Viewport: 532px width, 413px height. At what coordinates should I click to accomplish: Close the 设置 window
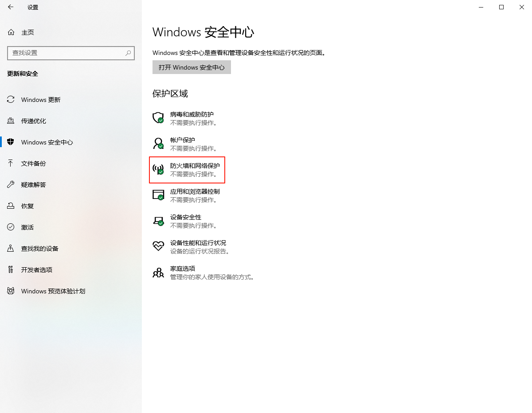pos(522,7)
